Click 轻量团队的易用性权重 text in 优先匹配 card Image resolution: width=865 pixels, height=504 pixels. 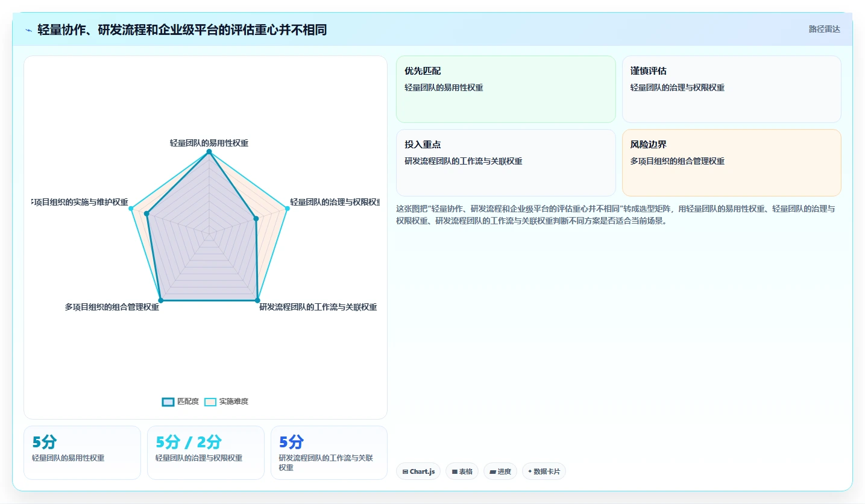click(444, 87)
